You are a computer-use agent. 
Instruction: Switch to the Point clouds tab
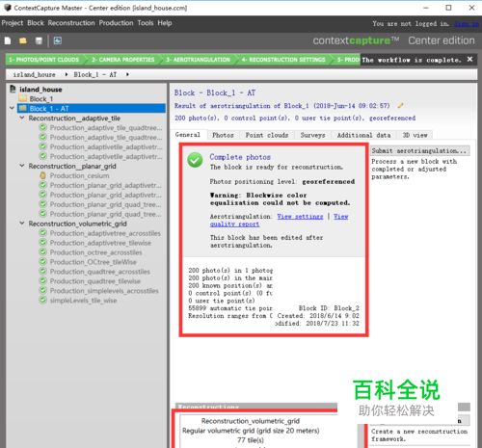267,135
